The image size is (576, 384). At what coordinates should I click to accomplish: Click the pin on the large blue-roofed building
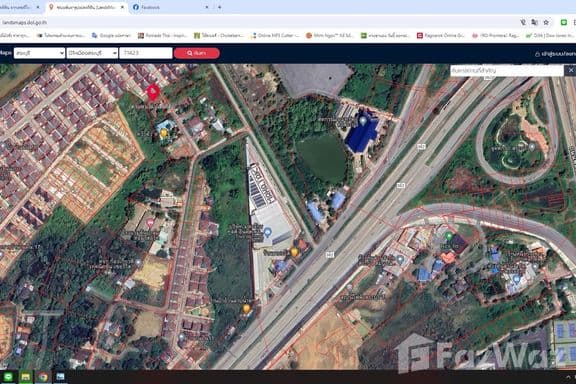363,121
